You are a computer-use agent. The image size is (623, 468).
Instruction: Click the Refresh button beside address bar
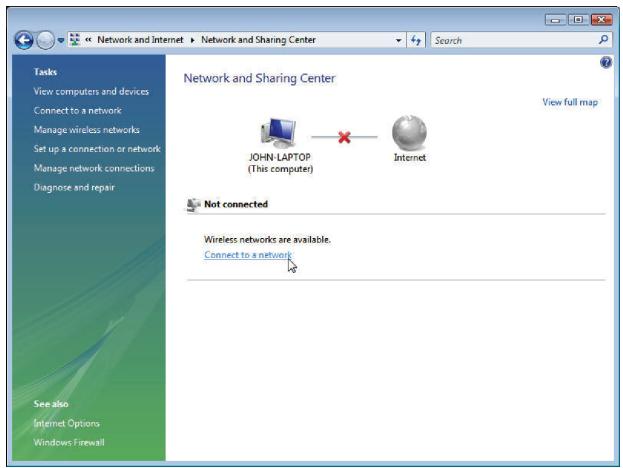click(x=416, y=40)
